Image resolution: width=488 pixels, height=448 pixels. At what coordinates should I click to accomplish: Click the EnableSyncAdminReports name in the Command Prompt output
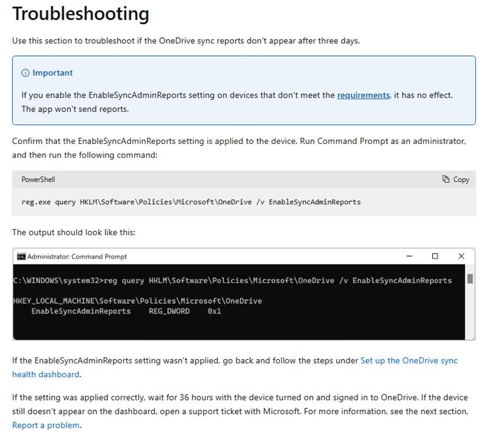pyautogui.click(x=81, y=311)
